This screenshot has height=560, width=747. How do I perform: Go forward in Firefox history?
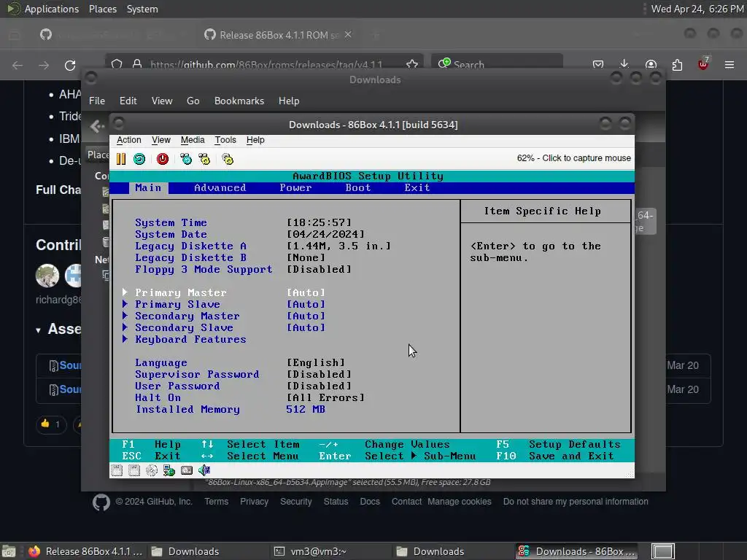point(44,65)
